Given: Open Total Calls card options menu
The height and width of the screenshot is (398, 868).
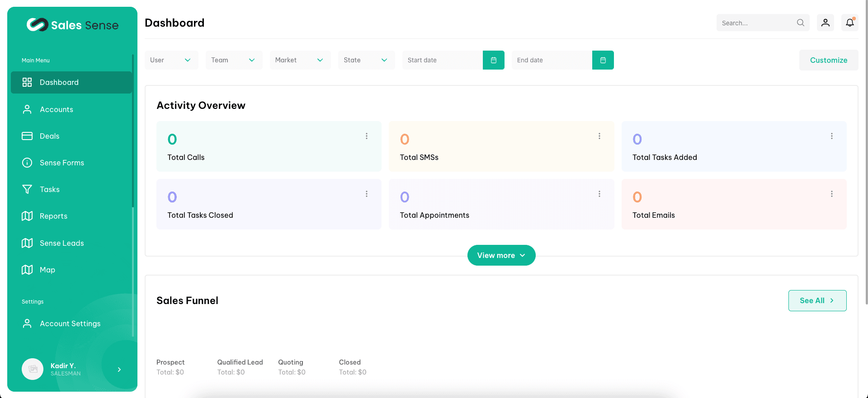Looking at the screenshot, I should (367, 136).
